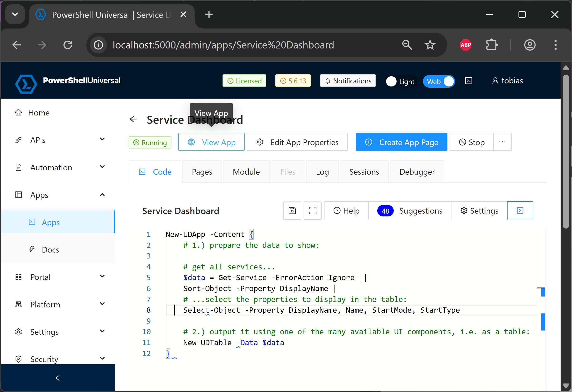
Task: Toggle fullscreen editor mode icon
Action: click(312, 210)
